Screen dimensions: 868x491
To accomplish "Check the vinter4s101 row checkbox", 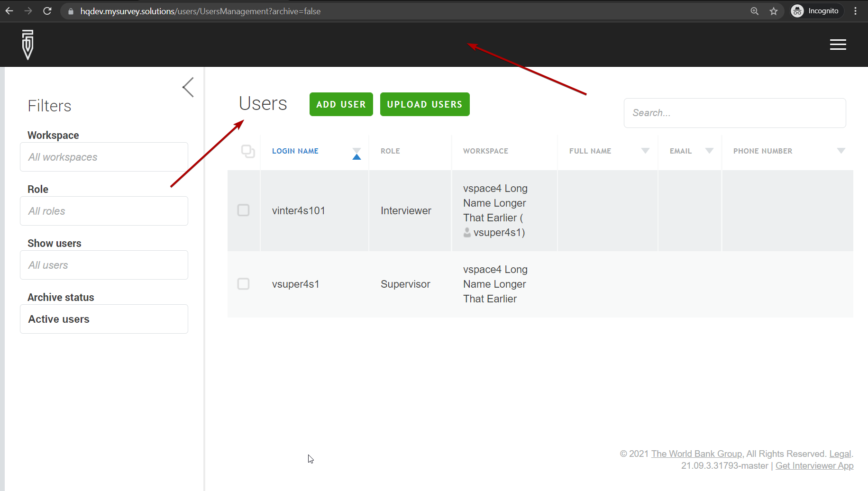I will click(x=244, y=210).
